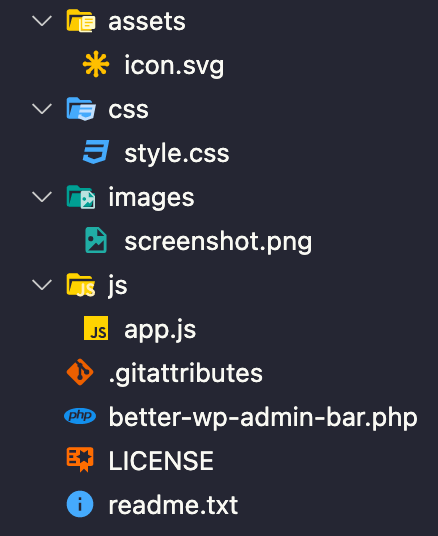Screen dimensions: 438x536
Task: Select the css folder label
Action: 129,110
